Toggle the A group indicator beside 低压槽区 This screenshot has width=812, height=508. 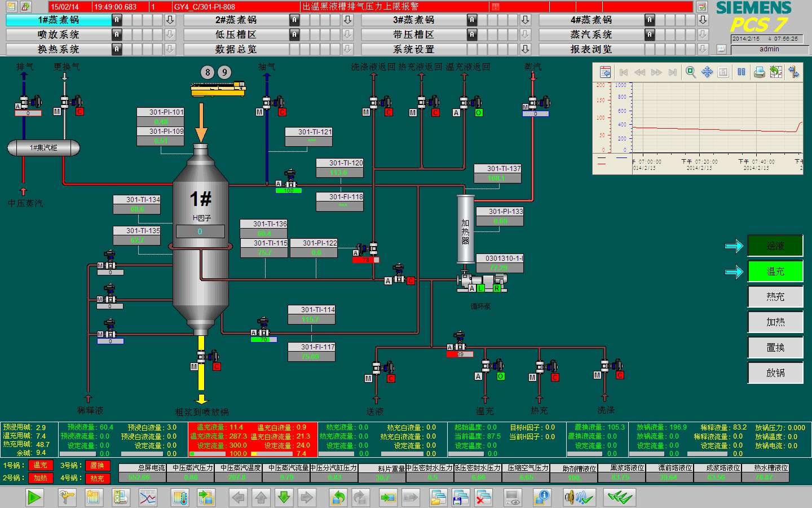click(294, 34)
